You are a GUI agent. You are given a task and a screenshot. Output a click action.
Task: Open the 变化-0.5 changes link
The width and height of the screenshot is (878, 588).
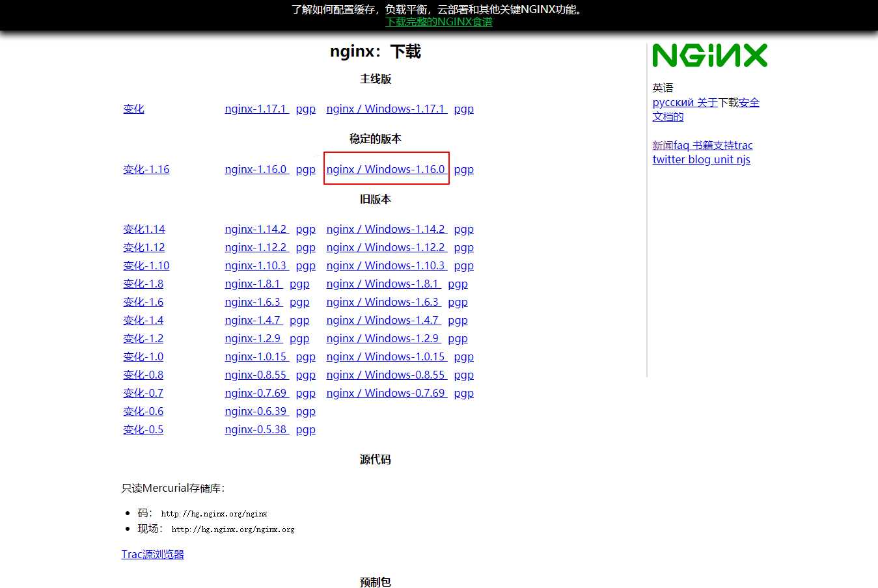[143, 429]
